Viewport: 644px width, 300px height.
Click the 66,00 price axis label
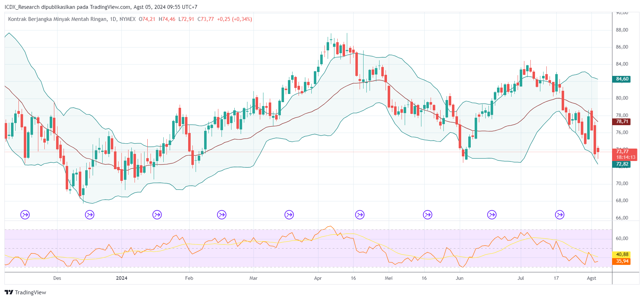pyautogui.click(x=622, y=218)
